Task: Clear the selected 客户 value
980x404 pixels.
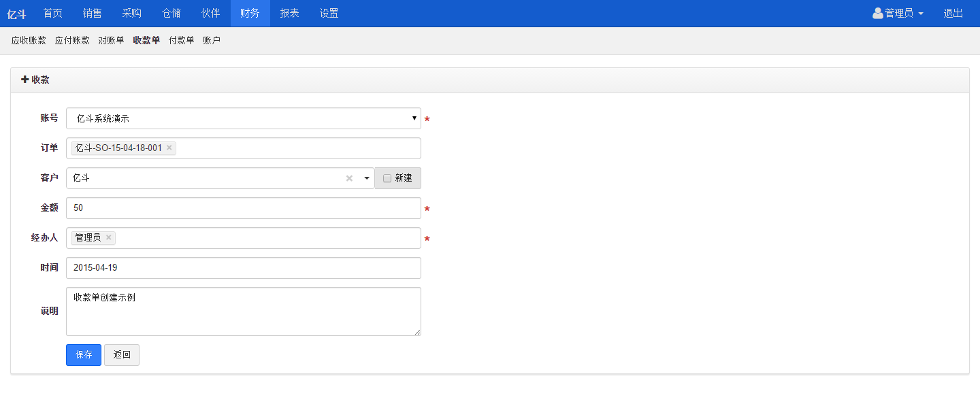Action: coord(349,178)
